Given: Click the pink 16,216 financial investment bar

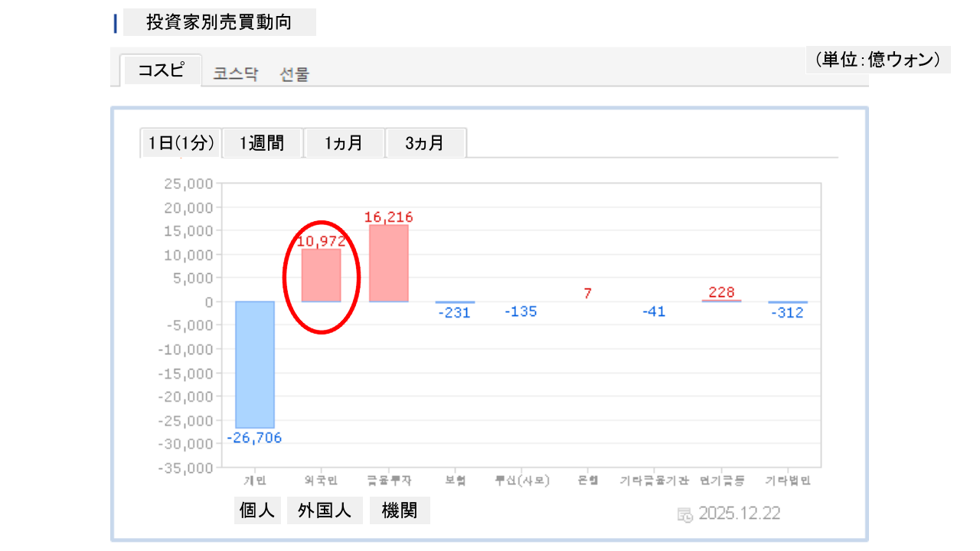Looking at the screenshot, I should pyautogui.click(x=388, y=263).
